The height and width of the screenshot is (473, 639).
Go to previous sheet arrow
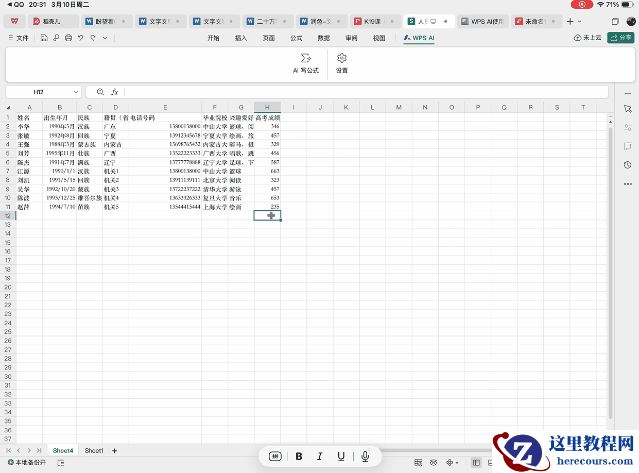click(18, 451)
